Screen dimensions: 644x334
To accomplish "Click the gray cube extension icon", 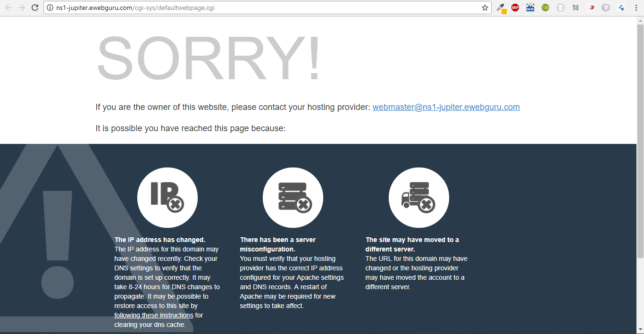I will [606, 8].
